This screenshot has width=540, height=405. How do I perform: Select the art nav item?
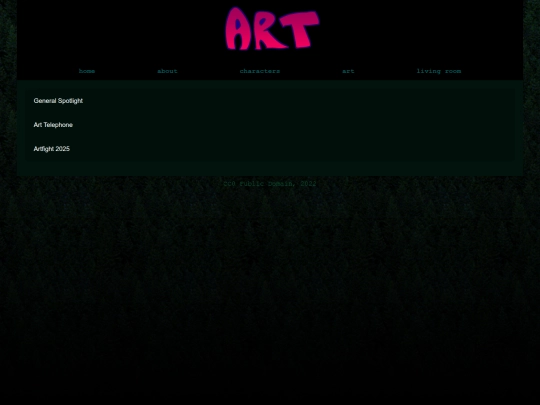[x=348, y=71]
